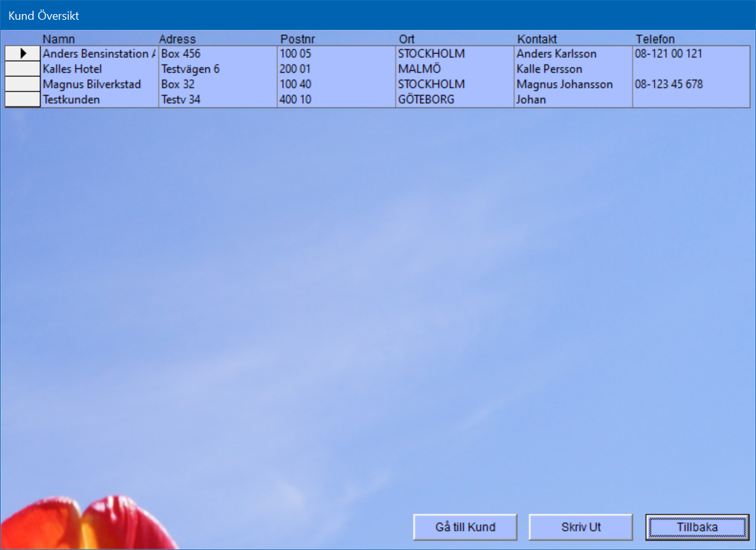
Task: Select the row selector beside Kalles Hotel
Action: coord(23,69)
